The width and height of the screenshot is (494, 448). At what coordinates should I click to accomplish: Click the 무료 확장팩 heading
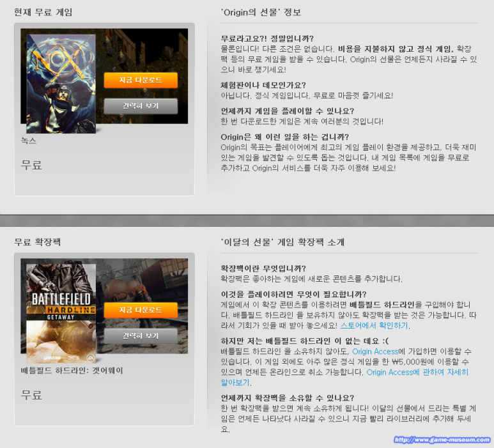[x=38, y=242]
